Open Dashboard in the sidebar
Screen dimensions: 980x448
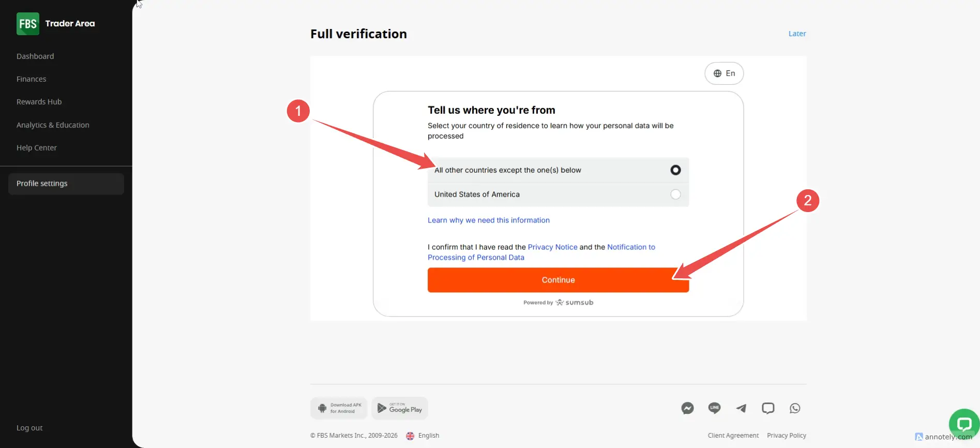pos(35,56)
